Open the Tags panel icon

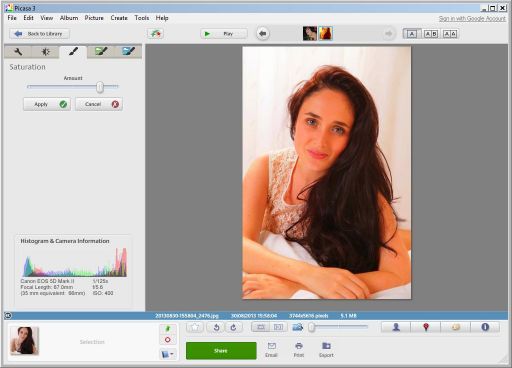click(455, 327)
